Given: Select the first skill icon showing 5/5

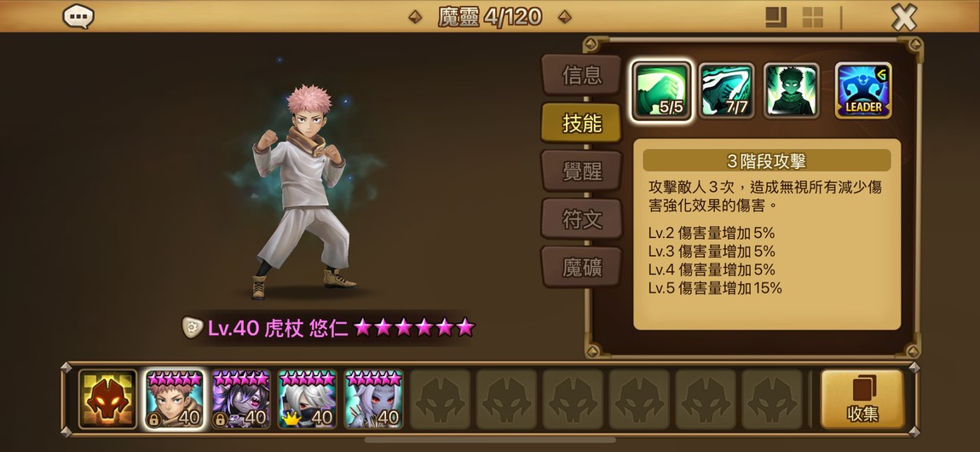Looking at the screenshot, I should point(661,90).
